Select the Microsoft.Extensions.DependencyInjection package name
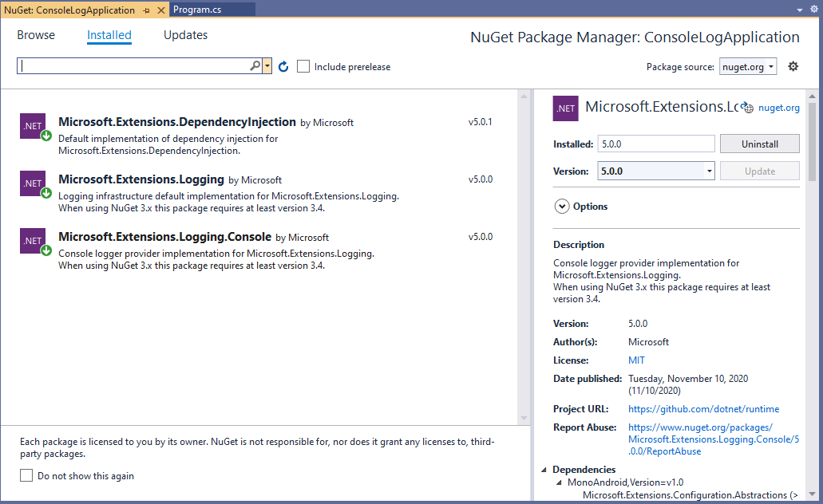The width and height of the screenshot is (823, 504). [x=177, y=122]
